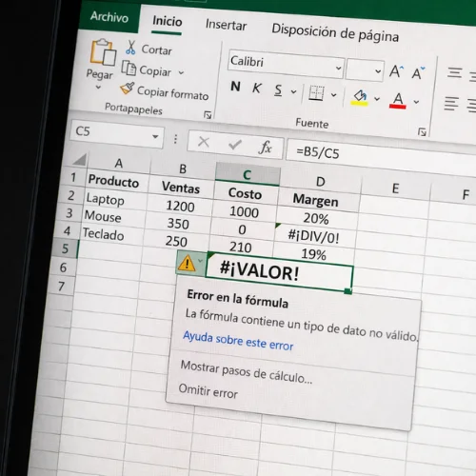Viewport: 476px width, 476px height.
Task: Click the Ventas header cell
Action: 181,188
